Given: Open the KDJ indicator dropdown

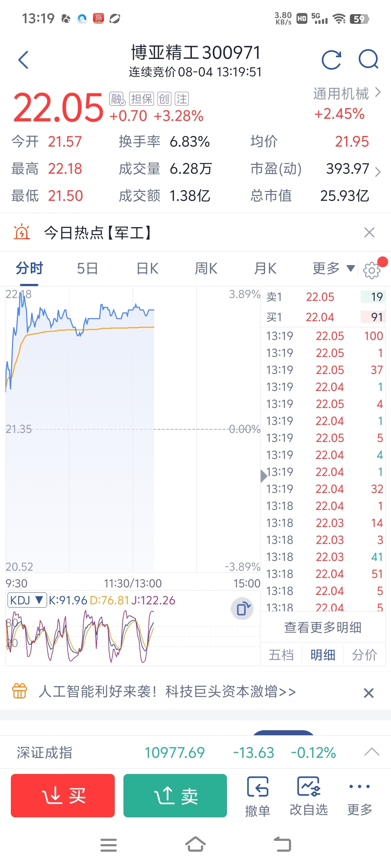Looking at the screenshot, I should click(x=27, y=600).
